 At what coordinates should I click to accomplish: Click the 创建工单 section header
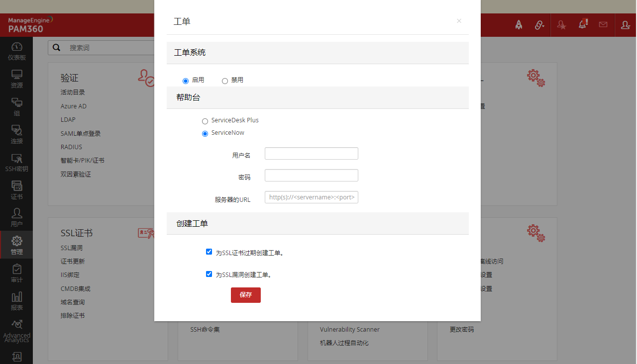coord(318,223)
